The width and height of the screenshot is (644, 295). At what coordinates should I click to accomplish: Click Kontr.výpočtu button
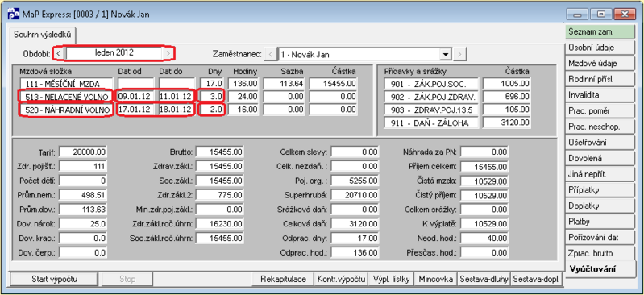[341, 280]
